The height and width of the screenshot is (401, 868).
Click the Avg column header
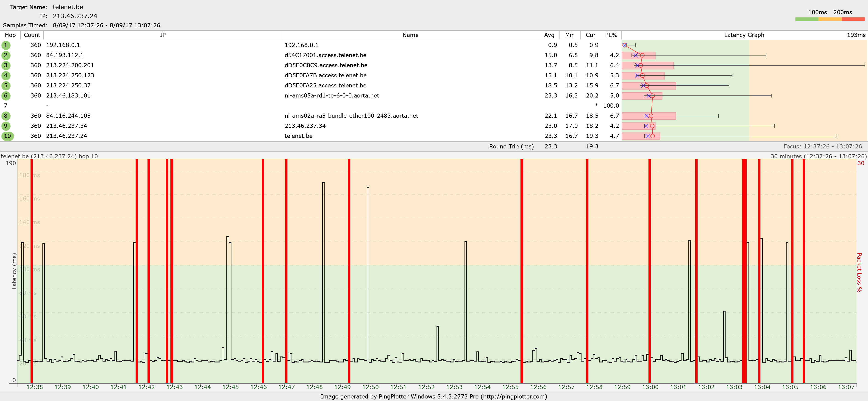click(x=549, y=35)
